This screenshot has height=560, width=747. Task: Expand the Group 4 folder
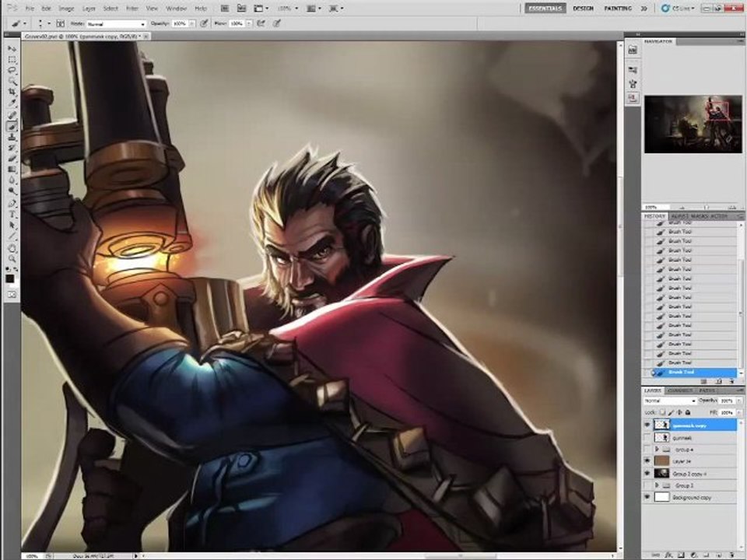(657, 449)
